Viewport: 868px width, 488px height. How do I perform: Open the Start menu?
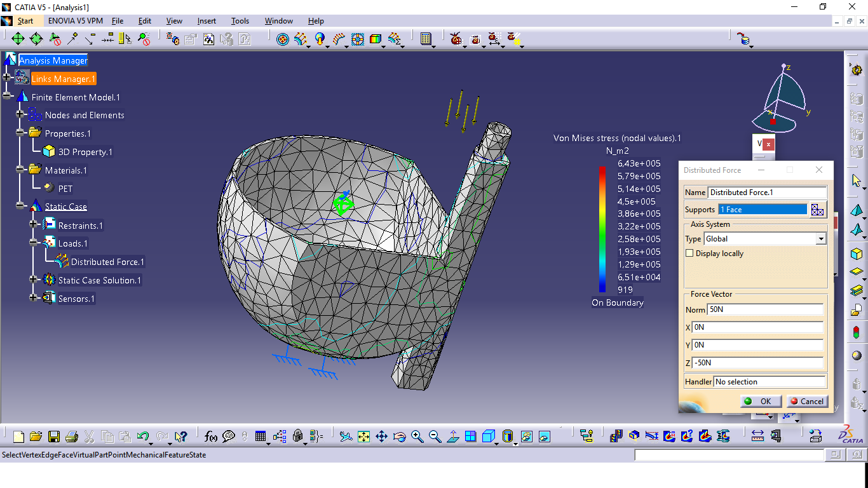click(x=25, y=21)
